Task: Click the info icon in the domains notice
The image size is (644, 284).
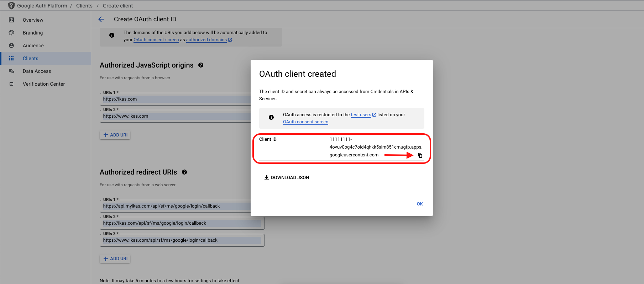Action: click(x=112, y=35)
